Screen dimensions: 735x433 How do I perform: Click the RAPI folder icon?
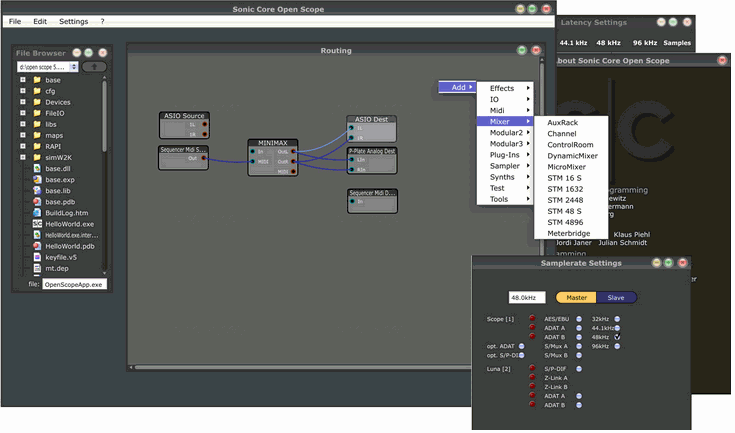37,147
